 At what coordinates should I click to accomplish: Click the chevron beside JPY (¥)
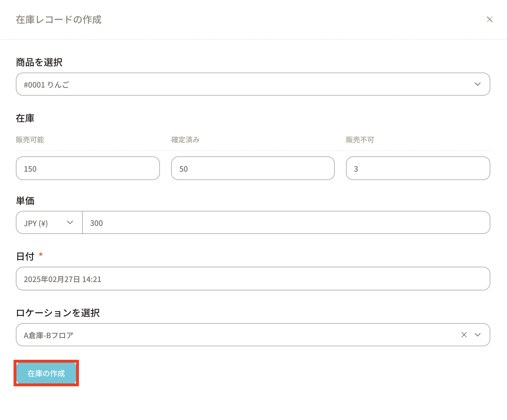click(x=70, y=222)
